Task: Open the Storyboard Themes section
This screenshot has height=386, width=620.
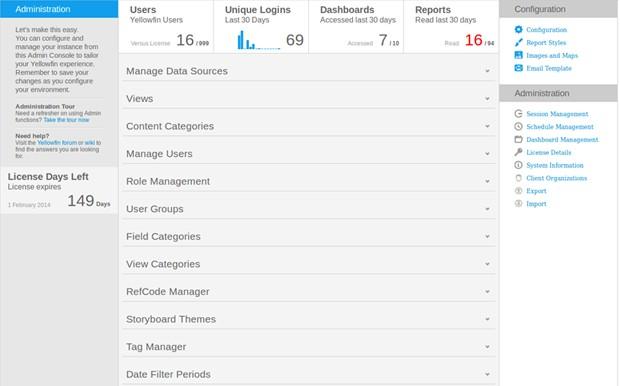Action: [x=309, y=319]
